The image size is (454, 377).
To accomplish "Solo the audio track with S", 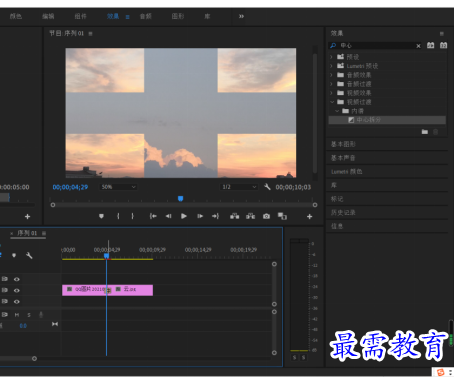I will [29, 315].
